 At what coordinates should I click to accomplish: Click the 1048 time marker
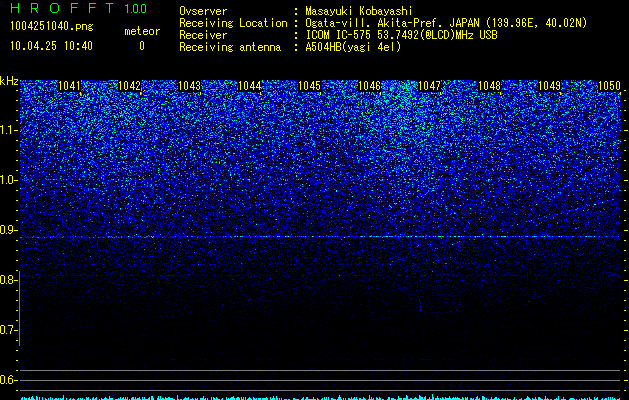[490, 86]
